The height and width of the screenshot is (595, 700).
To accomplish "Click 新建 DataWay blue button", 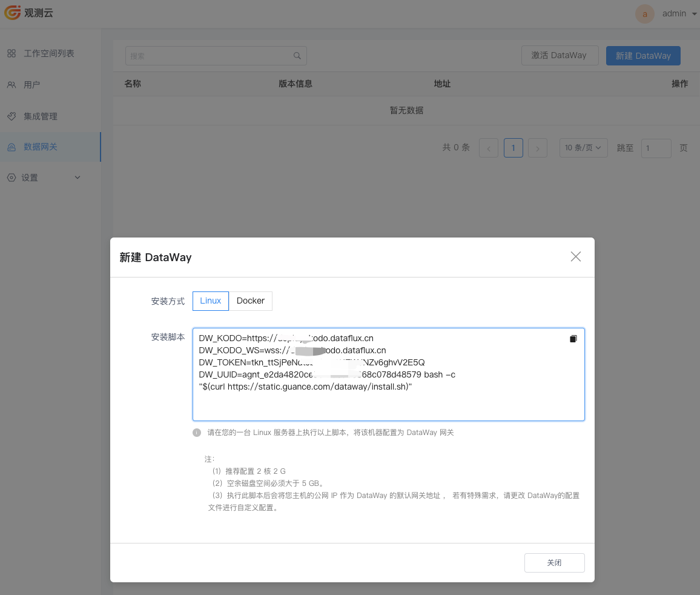I will tap(643, 56).
